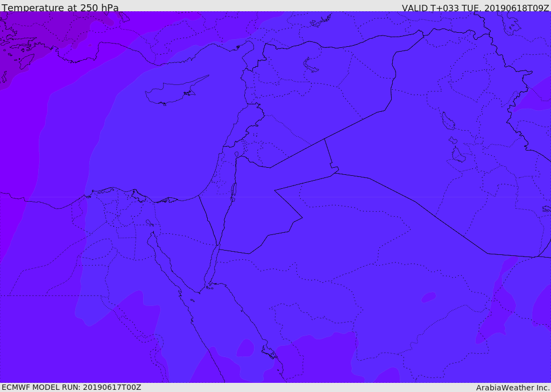The width and height of the screenshot is (551, 392).
Task: Click the 'ECMWF MODEL RUN: 20190617T00Z' label
Action: point(72,387)
